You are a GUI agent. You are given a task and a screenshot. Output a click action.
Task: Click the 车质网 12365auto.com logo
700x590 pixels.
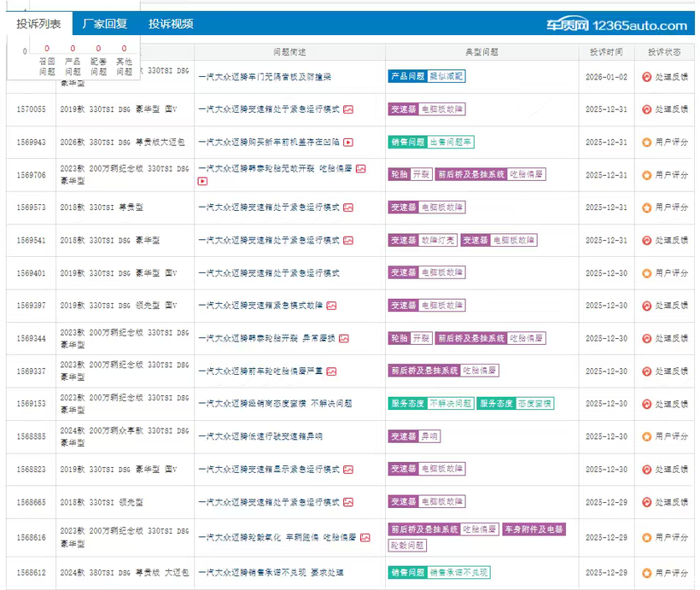coord(616,25)
